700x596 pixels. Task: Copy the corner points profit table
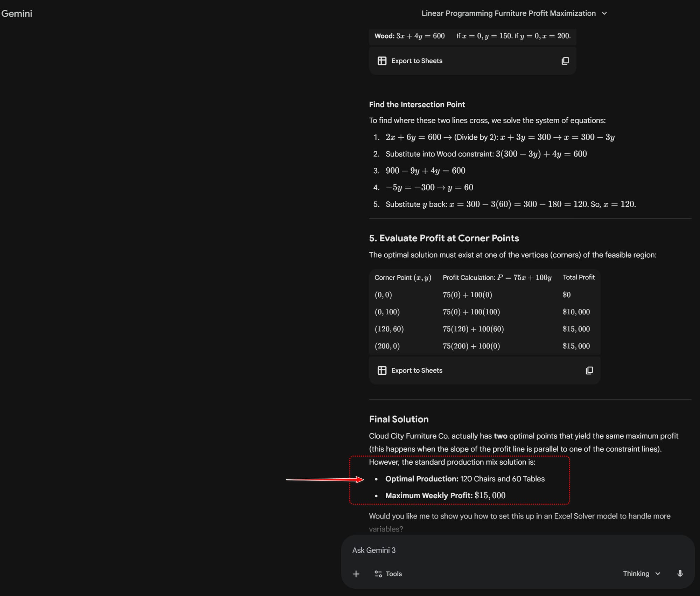pyautogui.click(x=589, y=370)
